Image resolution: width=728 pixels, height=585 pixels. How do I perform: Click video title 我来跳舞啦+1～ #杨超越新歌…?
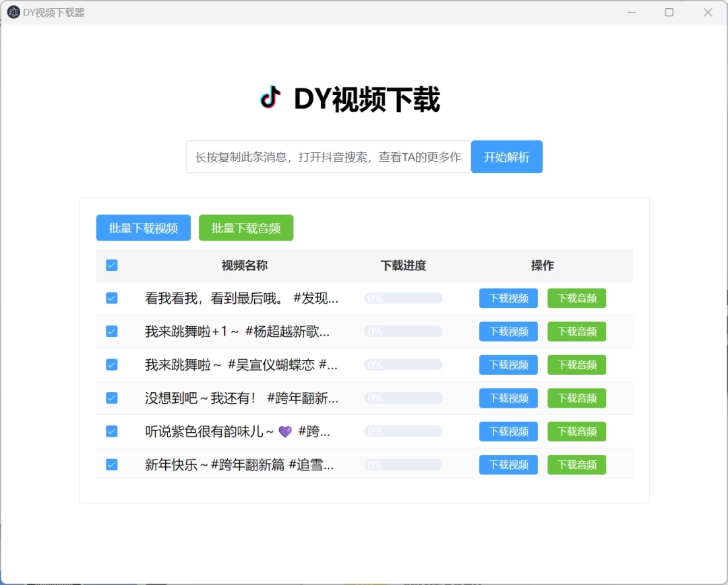(x=237, y=332)
